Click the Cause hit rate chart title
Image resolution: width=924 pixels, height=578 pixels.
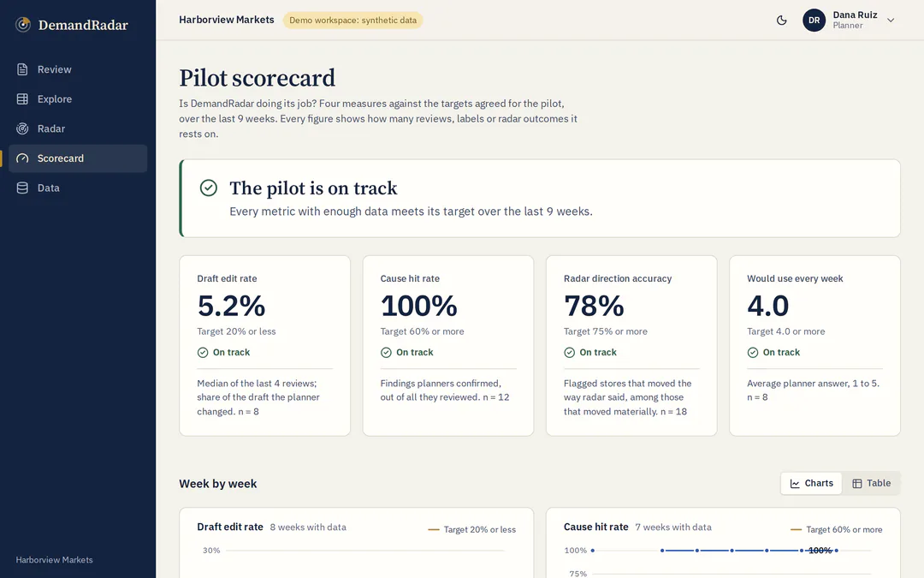pos(595,527)
